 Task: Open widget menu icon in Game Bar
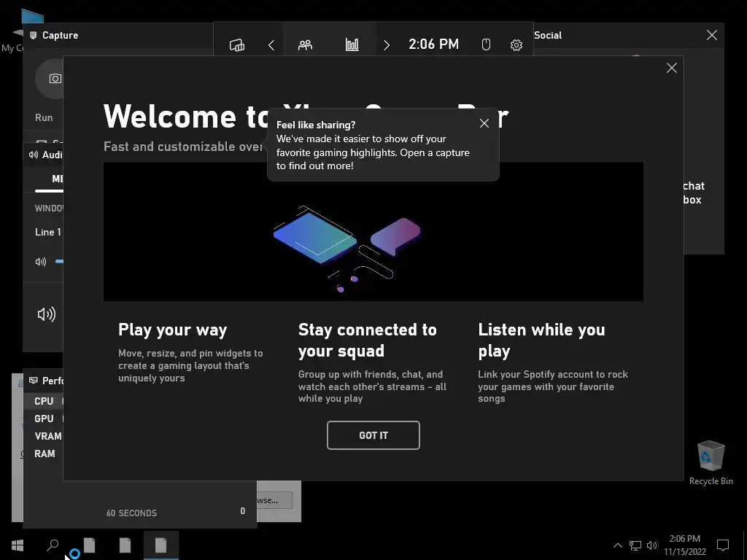point(237,44)
